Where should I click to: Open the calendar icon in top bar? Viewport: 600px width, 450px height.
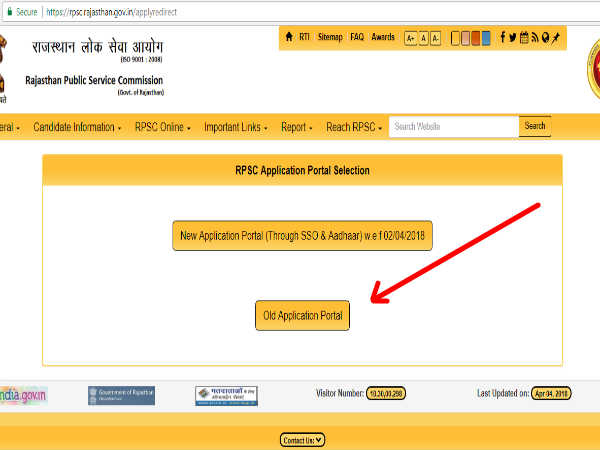(524, 37)
